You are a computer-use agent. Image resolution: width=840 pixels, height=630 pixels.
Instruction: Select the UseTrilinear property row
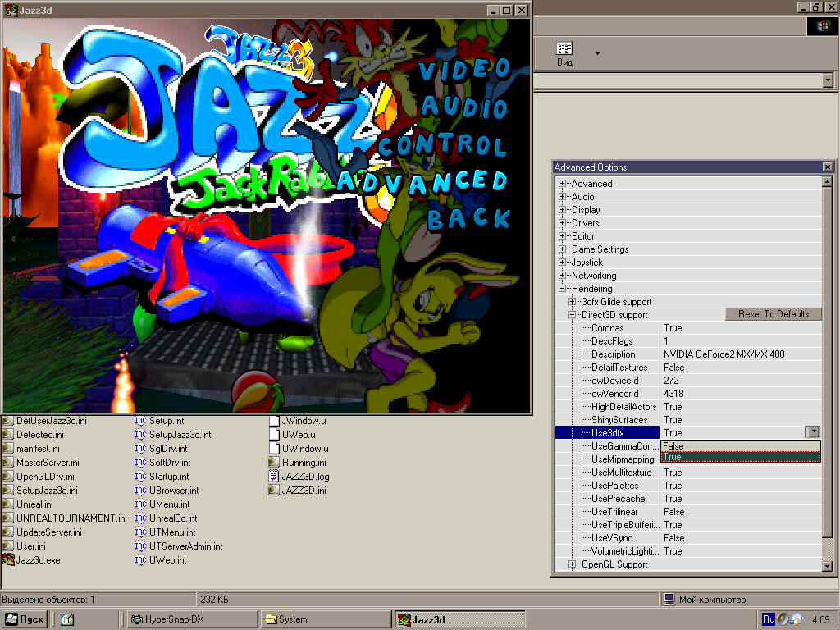[688, 512]
